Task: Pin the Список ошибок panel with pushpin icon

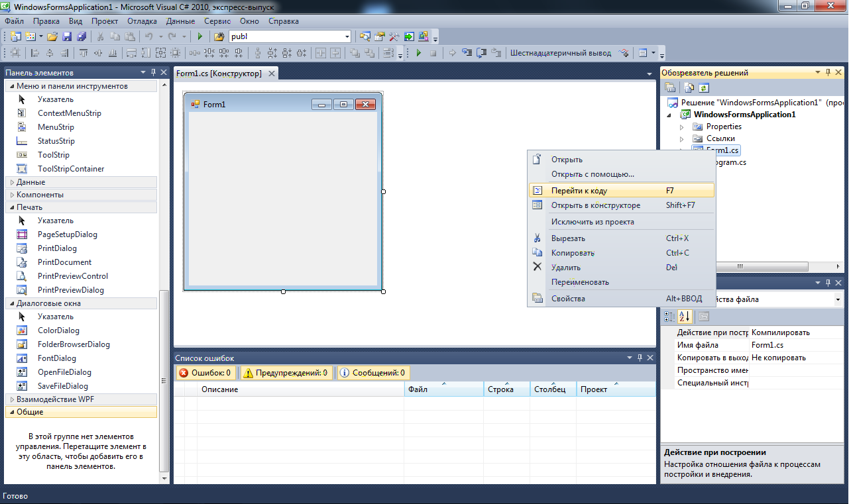Action: pyautogui.click(x=640, y=358)
